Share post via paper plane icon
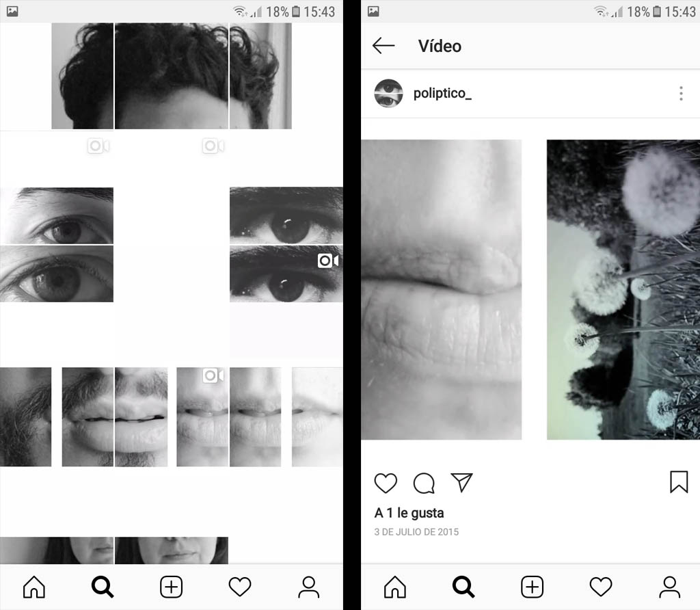This screenshot has width=700, height=610. coord(462,482)
